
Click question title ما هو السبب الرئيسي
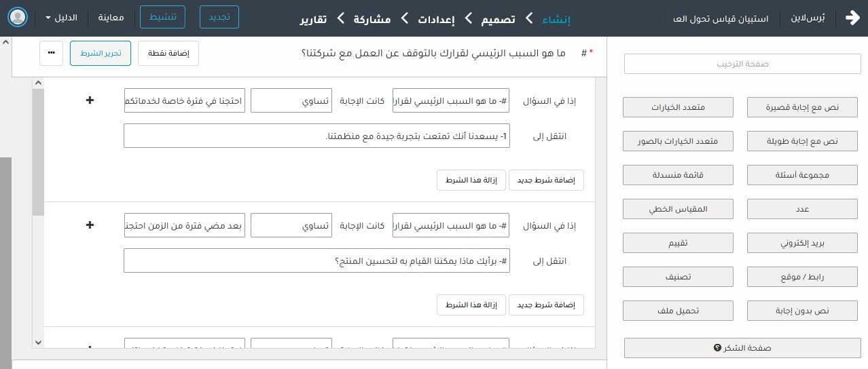click(x=433, y=52)
